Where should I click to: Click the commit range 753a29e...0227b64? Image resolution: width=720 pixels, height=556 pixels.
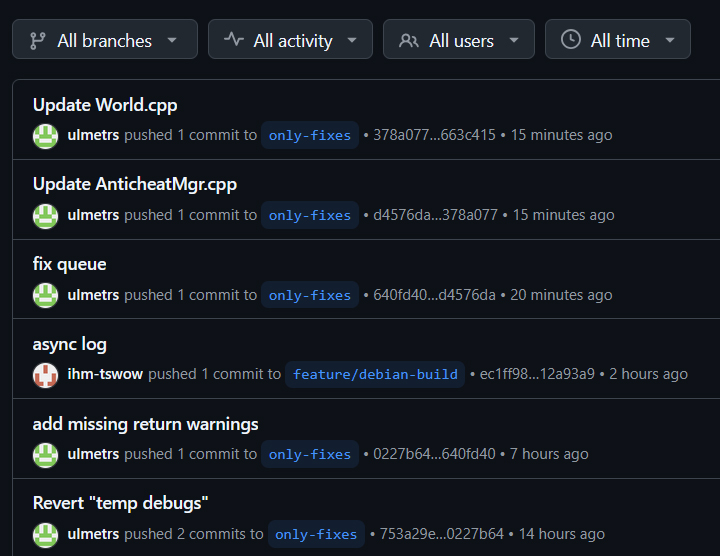click(442, 534)
